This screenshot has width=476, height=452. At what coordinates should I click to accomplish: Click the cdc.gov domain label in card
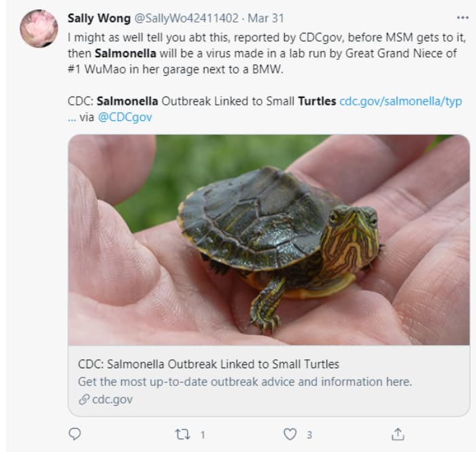pos(112,400)
